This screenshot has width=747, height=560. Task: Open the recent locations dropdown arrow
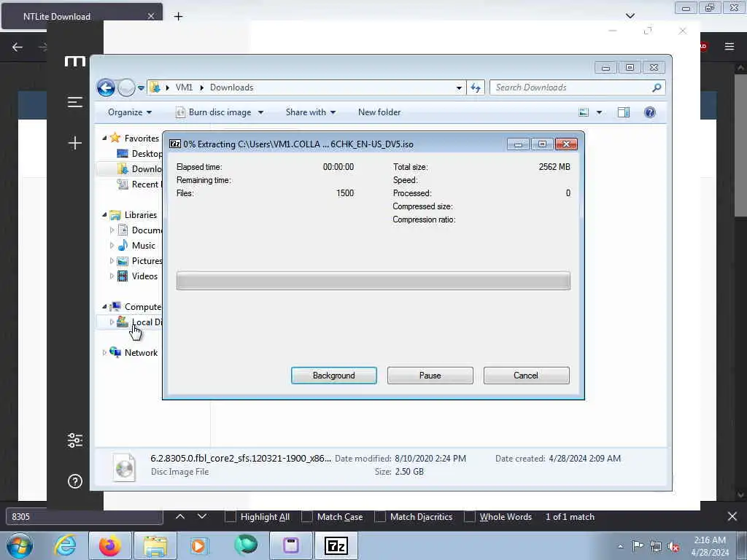pyautogui.click(x=141, y=87)
